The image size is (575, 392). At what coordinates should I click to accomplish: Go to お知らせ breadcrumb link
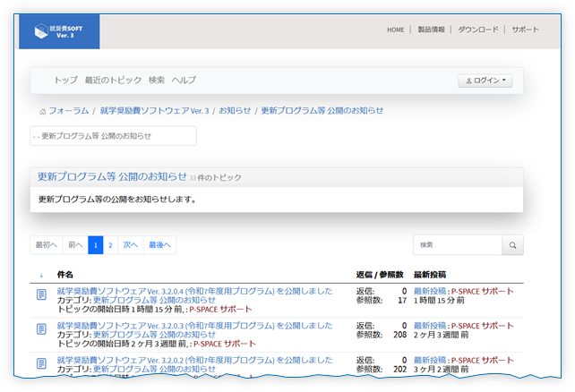tap(235, 111)
